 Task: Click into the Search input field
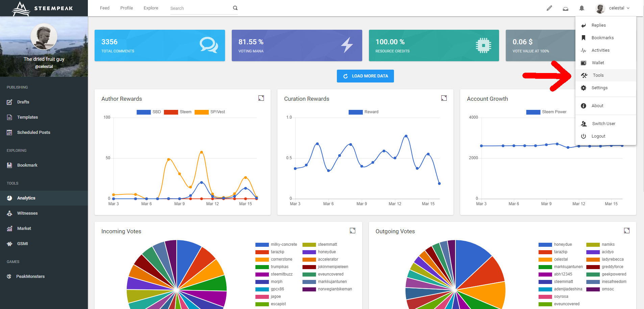199,8
